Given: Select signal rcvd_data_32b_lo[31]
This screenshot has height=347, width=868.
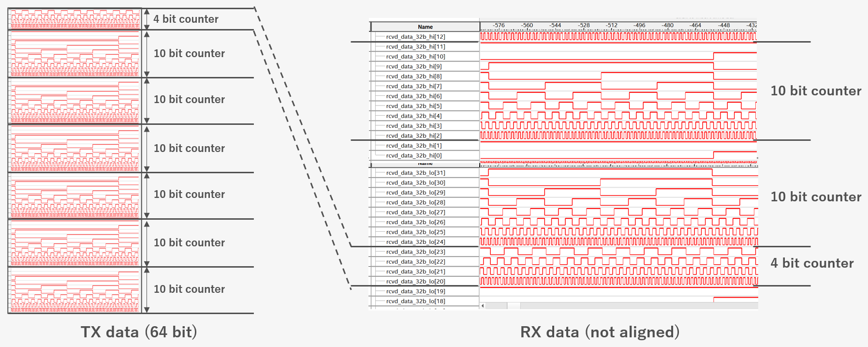Looking at the screenshot, I should pos(415,173).
